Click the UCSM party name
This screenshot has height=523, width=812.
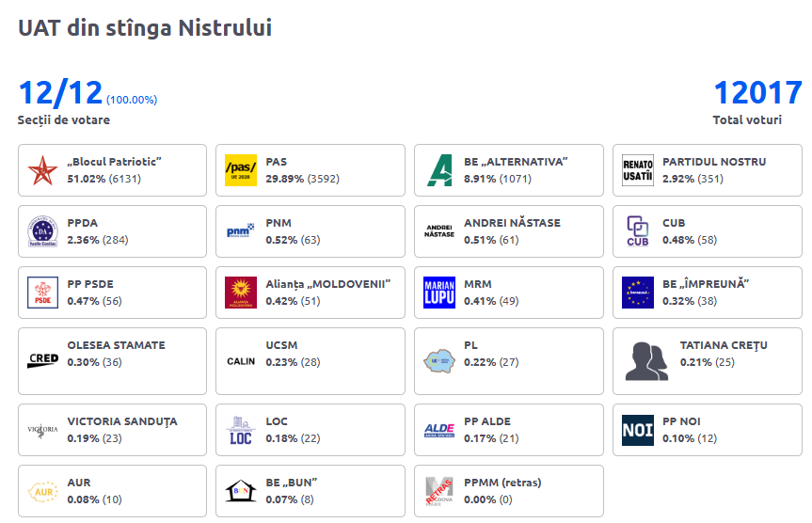pos(281,345)
